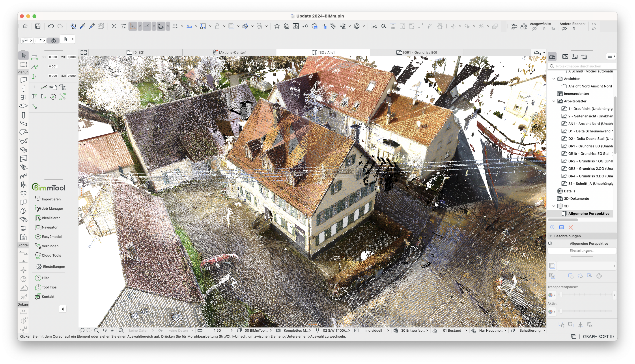Switch to the [0. EG] tab
Viewport: 635px width, 364px height.
coord(135,52)
